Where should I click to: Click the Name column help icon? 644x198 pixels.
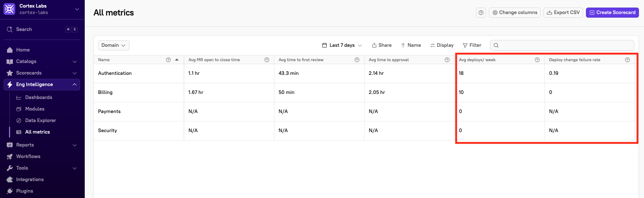168,60
